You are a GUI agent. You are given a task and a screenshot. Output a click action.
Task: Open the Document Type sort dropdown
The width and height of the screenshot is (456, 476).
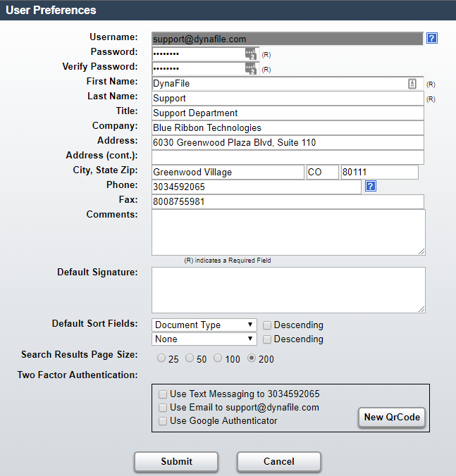click(x=204, y=325)
